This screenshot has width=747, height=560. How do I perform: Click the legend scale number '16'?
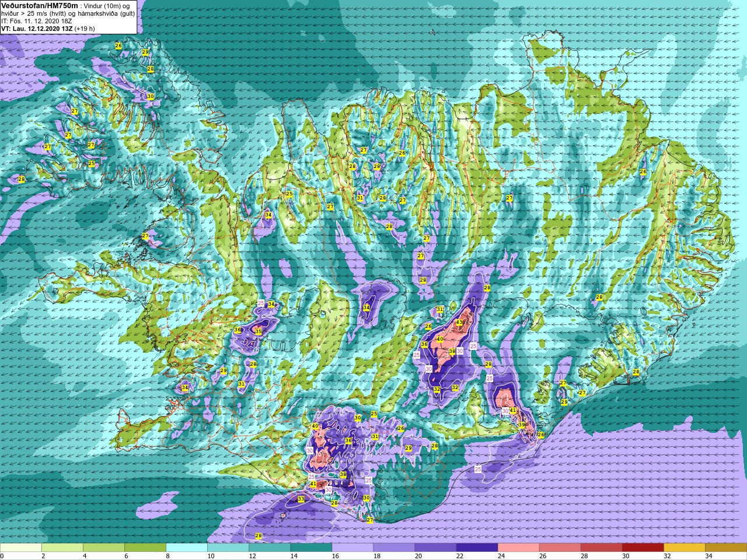pyautogui.click(x=335, y=556)
